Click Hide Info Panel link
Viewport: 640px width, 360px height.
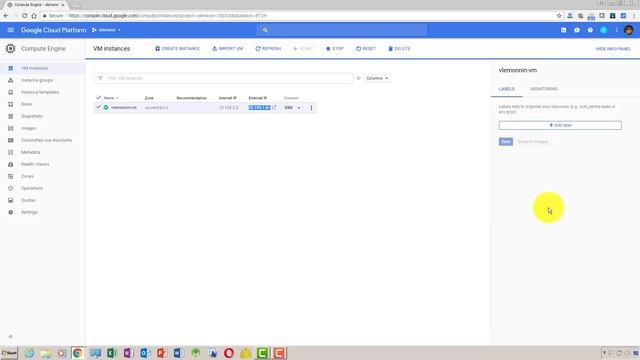point(613,49)
